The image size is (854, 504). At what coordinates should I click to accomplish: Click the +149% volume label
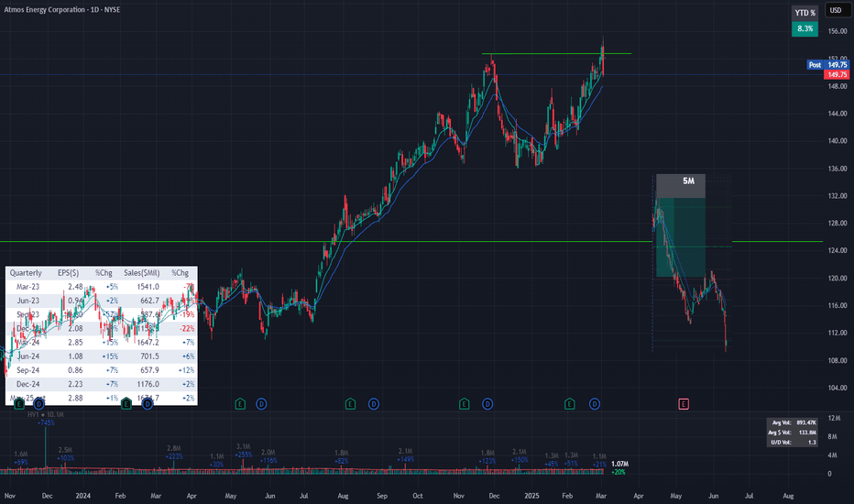405,459
